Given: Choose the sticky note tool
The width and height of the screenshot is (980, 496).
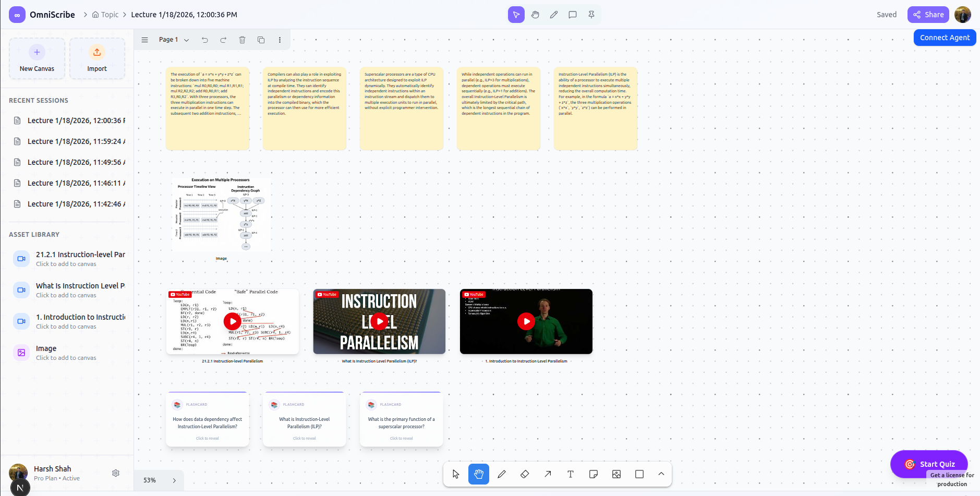Looking at the screenshot, I should coord(594,474).
